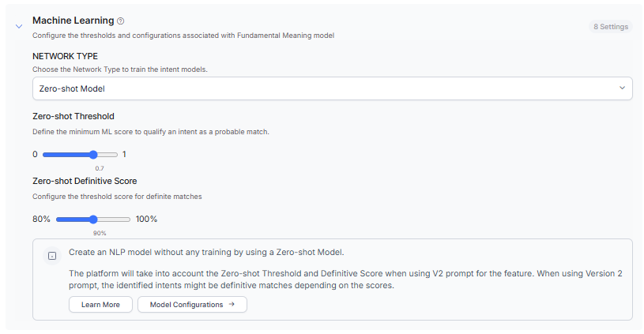Click the Zero-shot Threshold slider handle
This screenshot has height=334, width=644.
click(93, 155)
